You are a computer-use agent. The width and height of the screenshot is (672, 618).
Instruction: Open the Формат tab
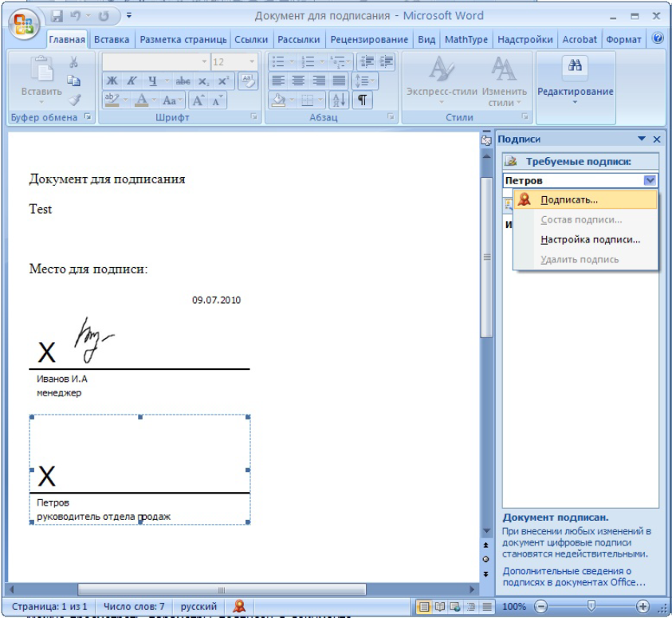point(623,39)
